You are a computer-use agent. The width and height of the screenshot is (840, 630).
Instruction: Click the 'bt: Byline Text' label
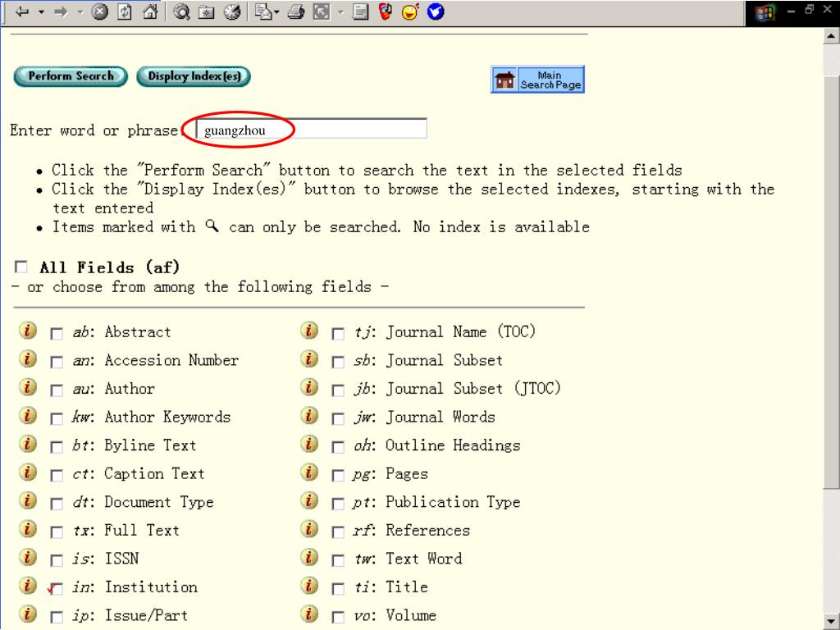pos(135,445)
